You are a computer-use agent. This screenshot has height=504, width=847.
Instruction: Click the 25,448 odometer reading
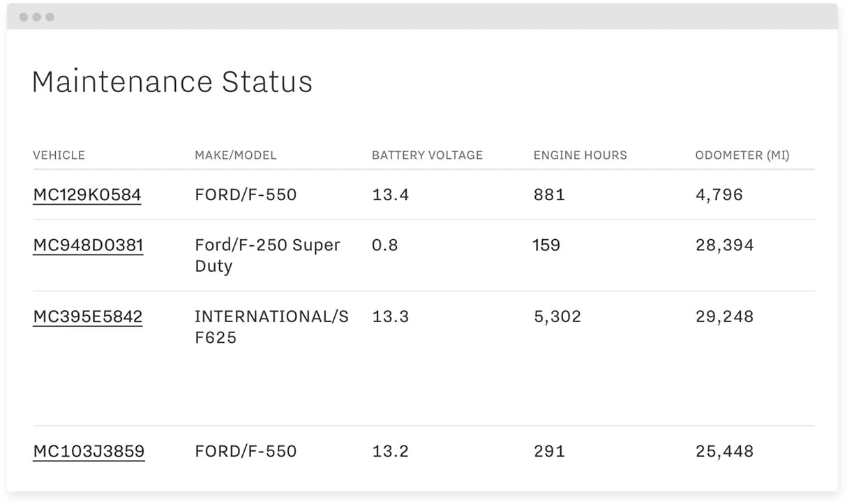(724, 451)
